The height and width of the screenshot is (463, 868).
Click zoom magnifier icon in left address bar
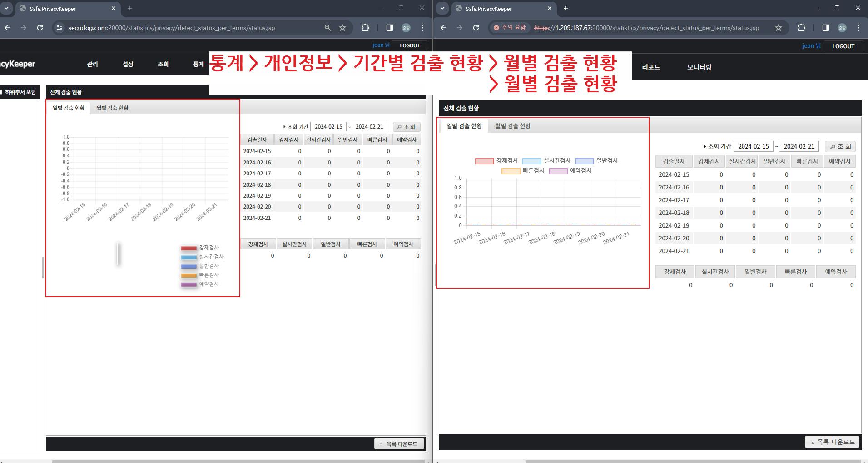pyautogui.click(x=327, y=28)
